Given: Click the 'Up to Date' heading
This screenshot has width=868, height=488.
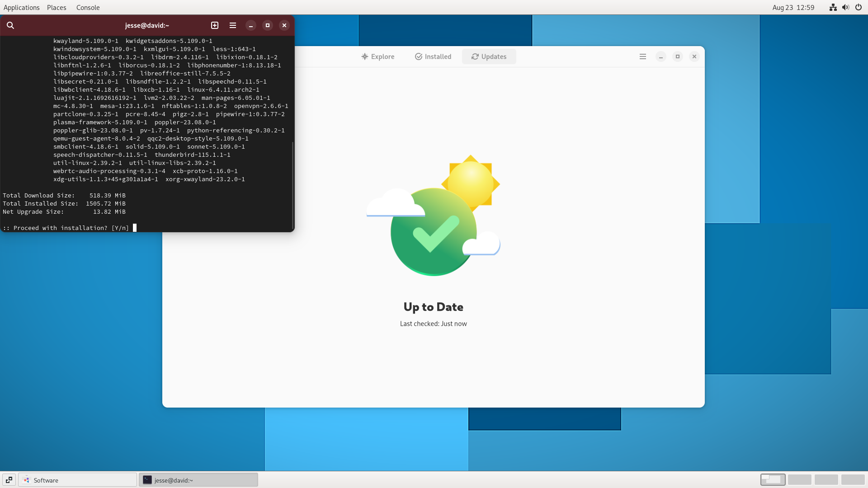Looking at the screenshot, I should (x=433, y=307).
